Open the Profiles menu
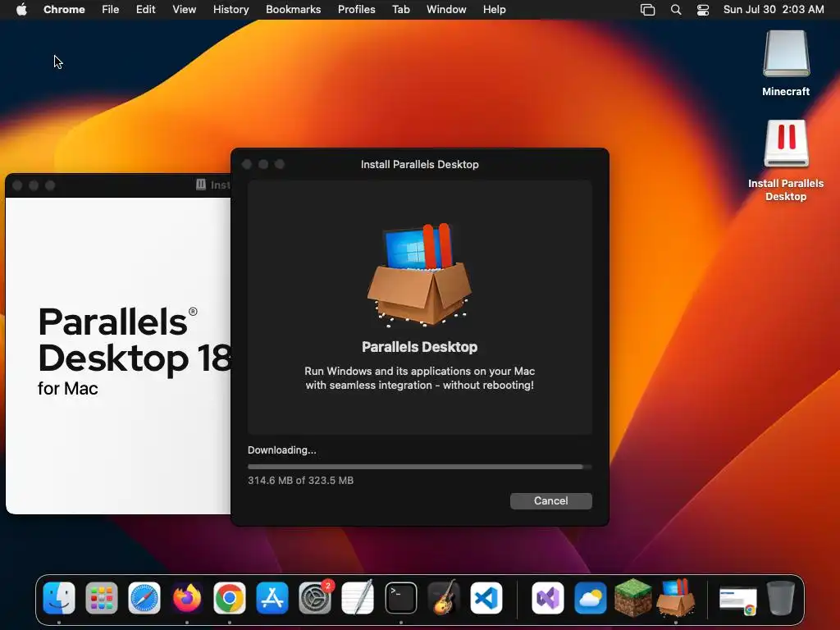This screenshot has width=840, height=630. 356,10
